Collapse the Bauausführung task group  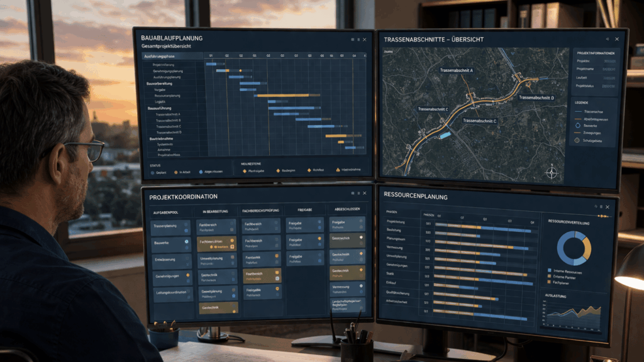pos(158,108)
